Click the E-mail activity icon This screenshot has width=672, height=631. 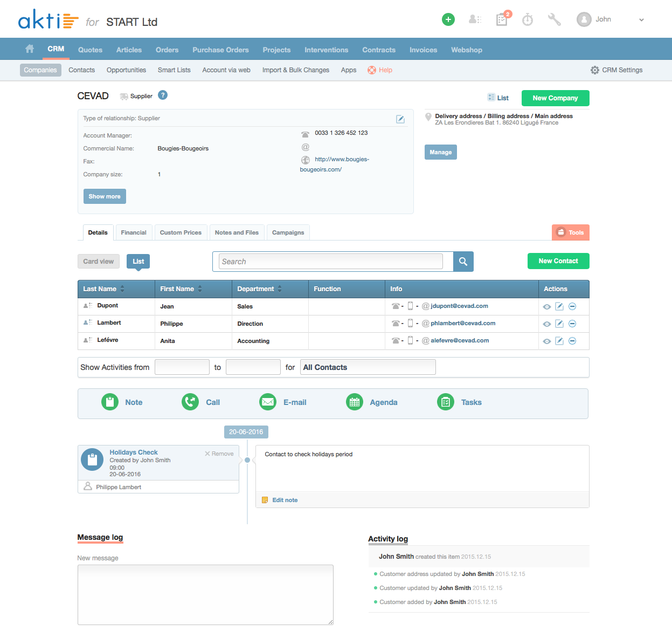click(x=267, y=402)
